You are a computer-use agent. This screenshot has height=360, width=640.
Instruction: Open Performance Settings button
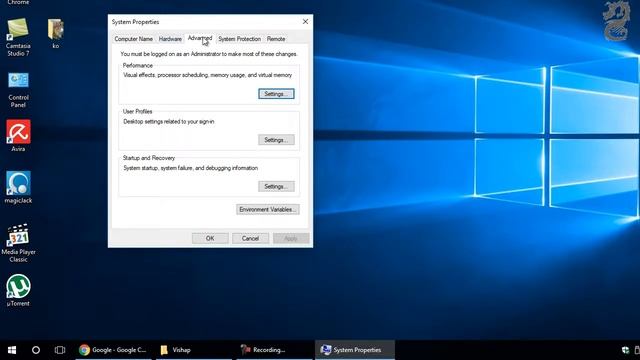276,94
